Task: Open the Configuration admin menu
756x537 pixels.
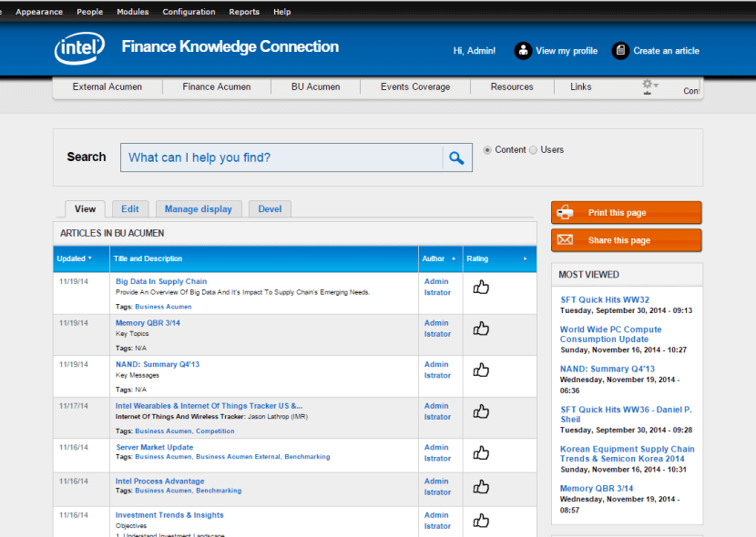Action: 189,12
